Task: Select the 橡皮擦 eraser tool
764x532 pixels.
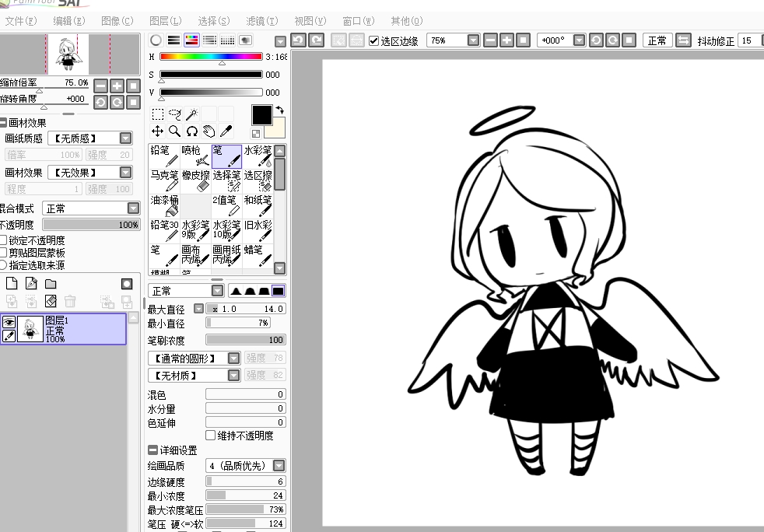Action: (x=195, y=180)
